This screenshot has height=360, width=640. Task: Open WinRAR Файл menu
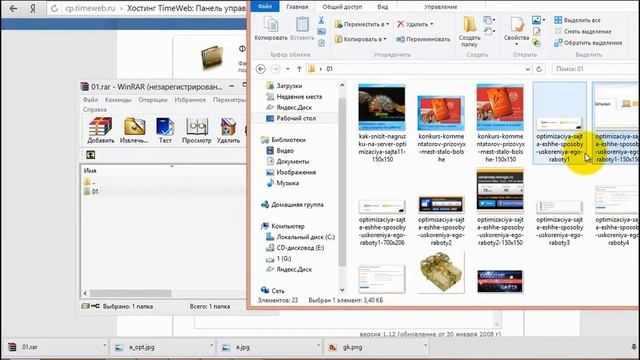[x=90, y=100]
